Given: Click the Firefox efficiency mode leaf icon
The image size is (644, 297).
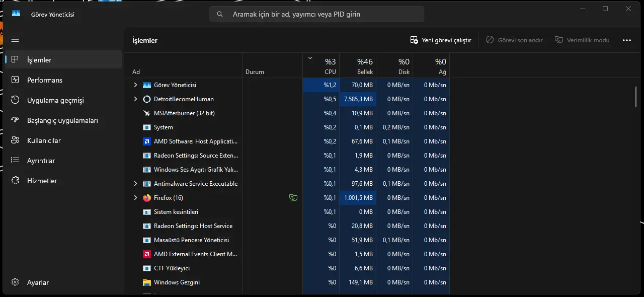Looking at the screenshot, I should (x=293, y=198).
